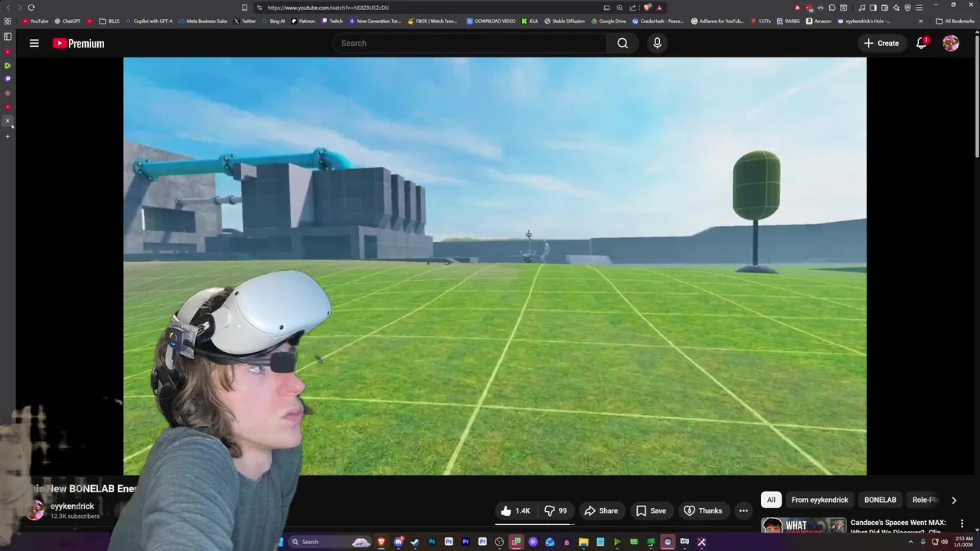Open the Patreon bookmark

[302, 21]
